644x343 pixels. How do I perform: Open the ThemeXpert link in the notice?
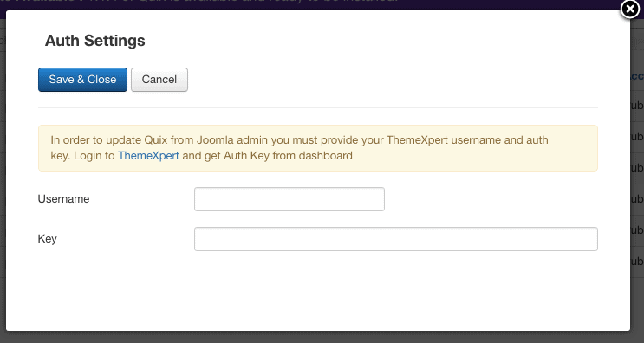[x=148, y=156]
